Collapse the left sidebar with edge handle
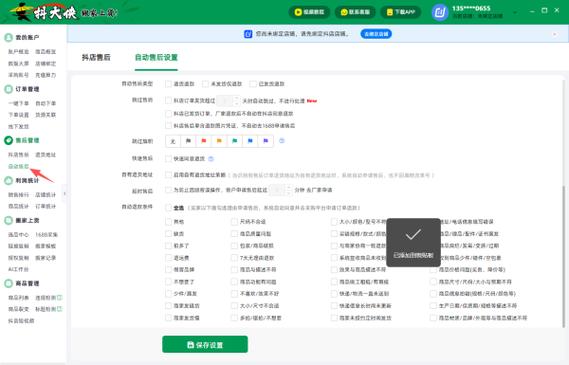 pyautogui.click(x=65, y=193)
